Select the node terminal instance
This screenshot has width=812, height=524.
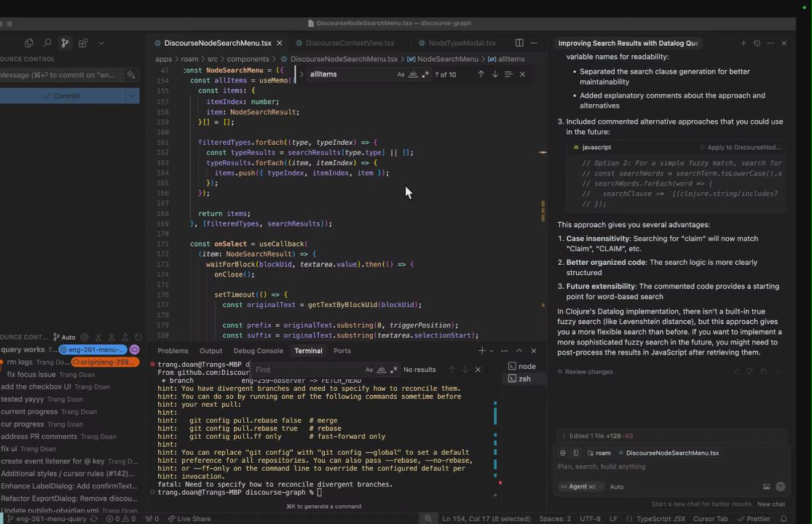click(x=524, y=366)
